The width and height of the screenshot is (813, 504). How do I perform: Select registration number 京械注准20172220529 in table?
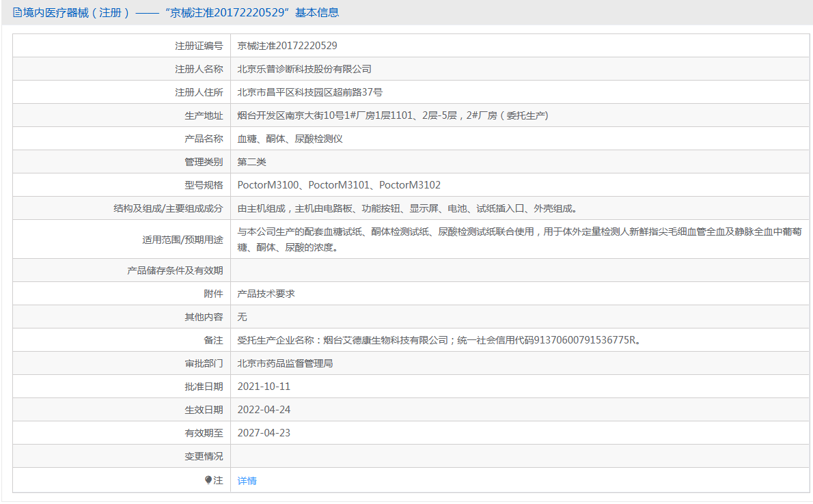click(287, 46)
